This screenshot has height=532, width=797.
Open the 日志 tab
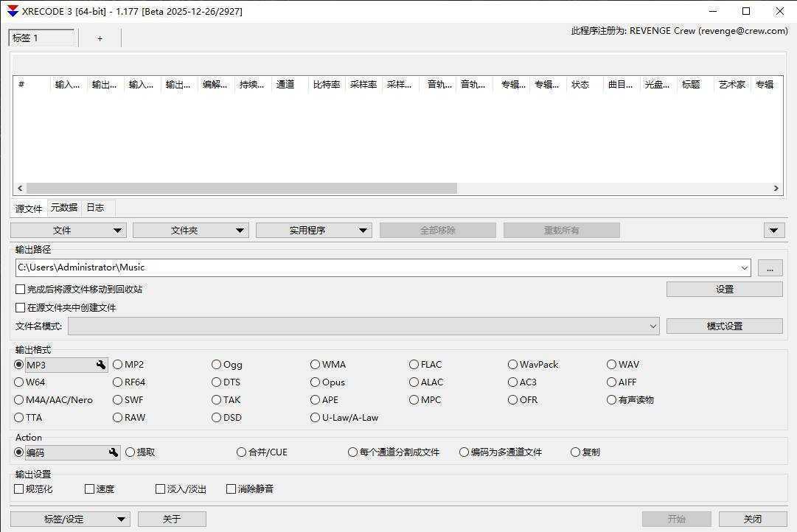coord(95,207)
